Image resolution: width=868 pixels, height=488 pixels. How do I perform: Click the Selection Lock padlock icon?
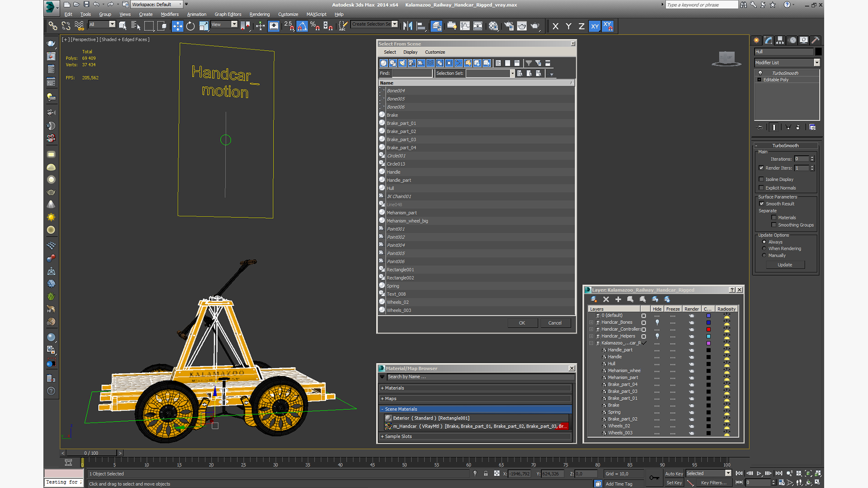tap(486, 474)
